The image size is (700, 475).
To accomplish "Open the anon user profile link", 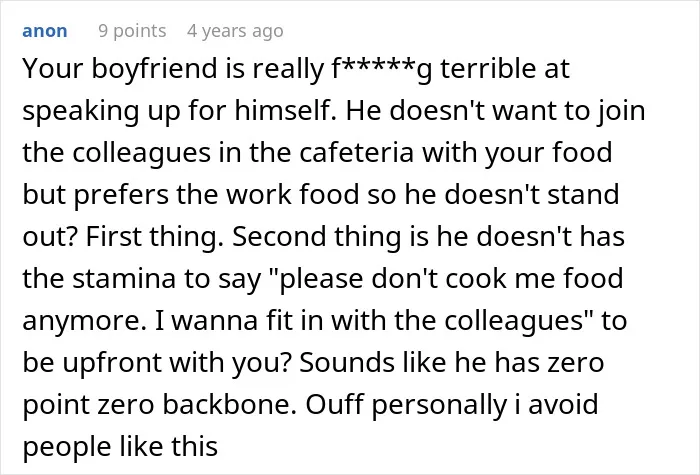I will pyautogui.click(x=45, y=31).
